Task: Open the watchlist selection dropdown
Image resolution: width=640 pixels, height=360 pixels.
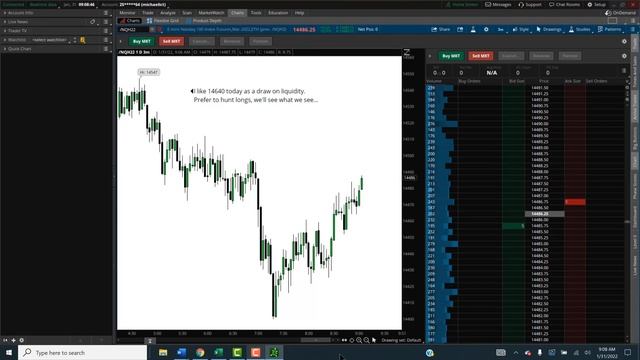Action: [51, 40]
